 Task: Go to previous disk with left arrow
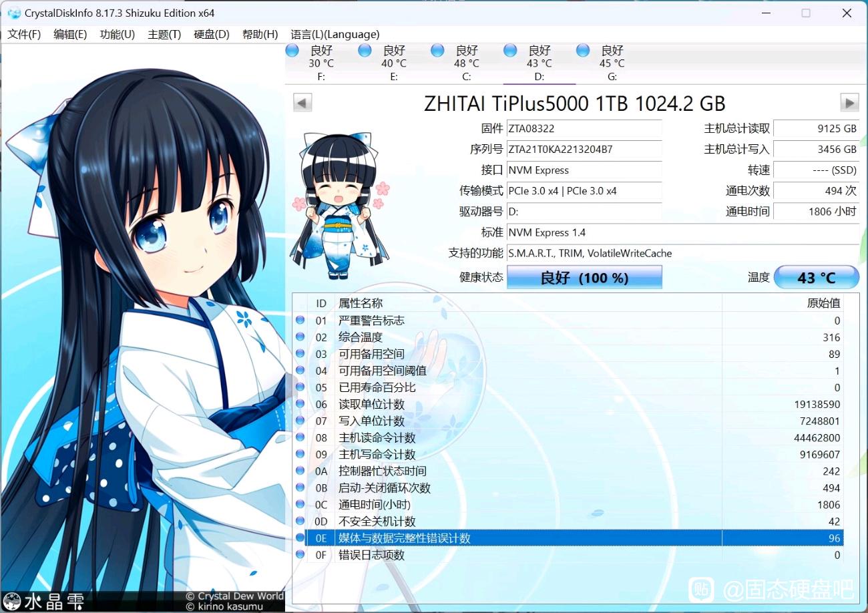(x=302, y=103)
